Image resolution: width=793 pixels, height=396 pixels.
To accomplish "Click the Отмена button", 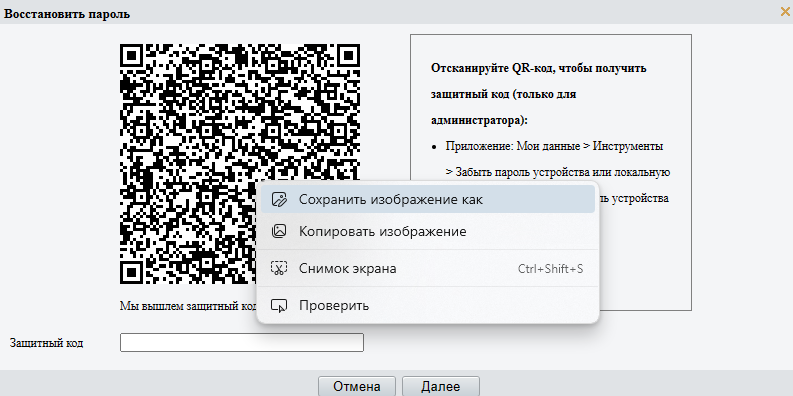I will coord(357,387).
